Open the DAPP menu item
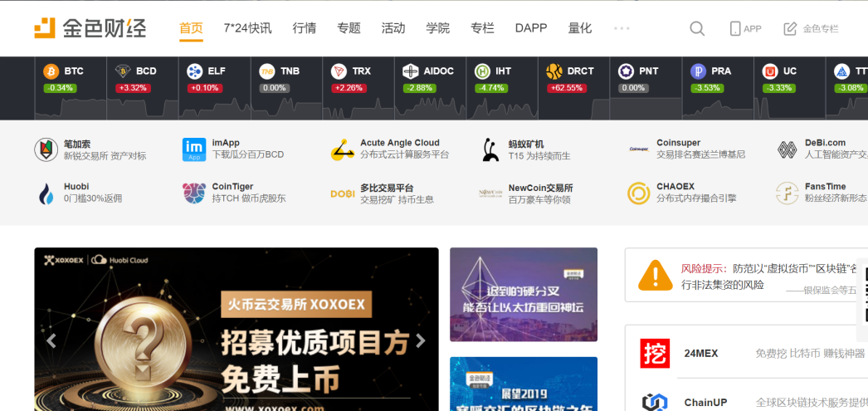 [531, 28]
